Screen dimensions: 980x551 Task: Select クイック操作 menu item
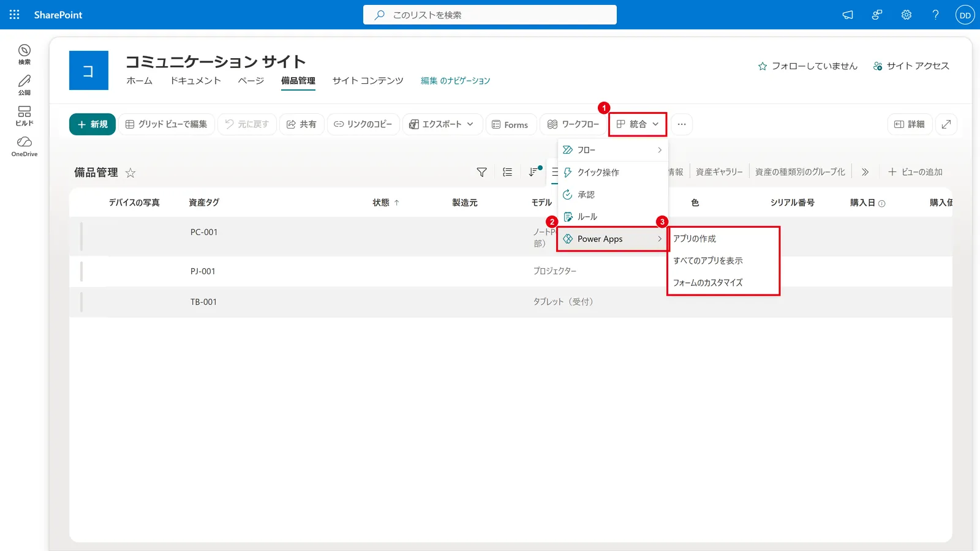point(612,173)
